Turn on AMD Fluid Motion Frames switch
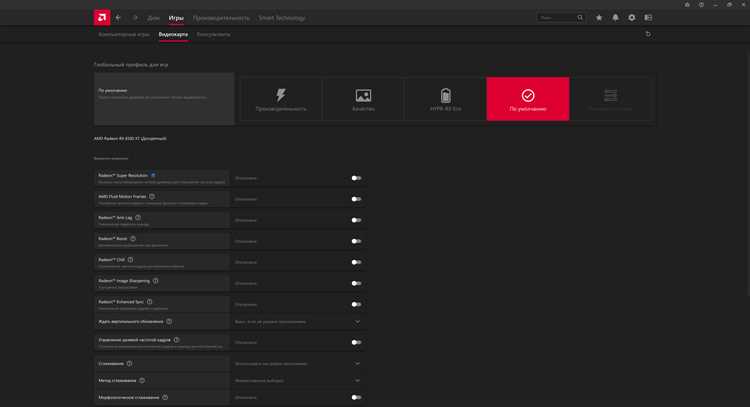Screen dimensions: 750x407 pos(356,199)
